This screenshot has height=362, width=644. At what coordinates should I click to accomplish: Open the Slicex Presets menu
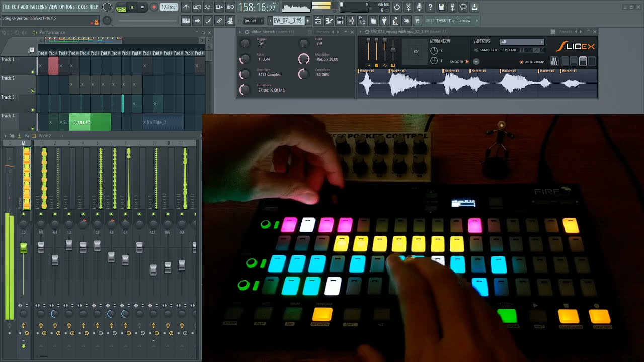tap(566, 32)
